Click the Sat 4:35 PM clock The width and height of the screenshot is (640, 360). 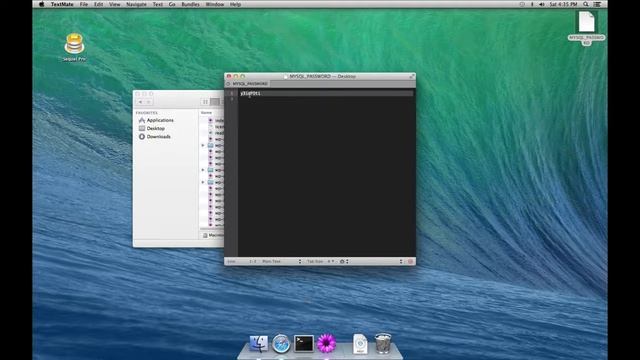point(563,4)
